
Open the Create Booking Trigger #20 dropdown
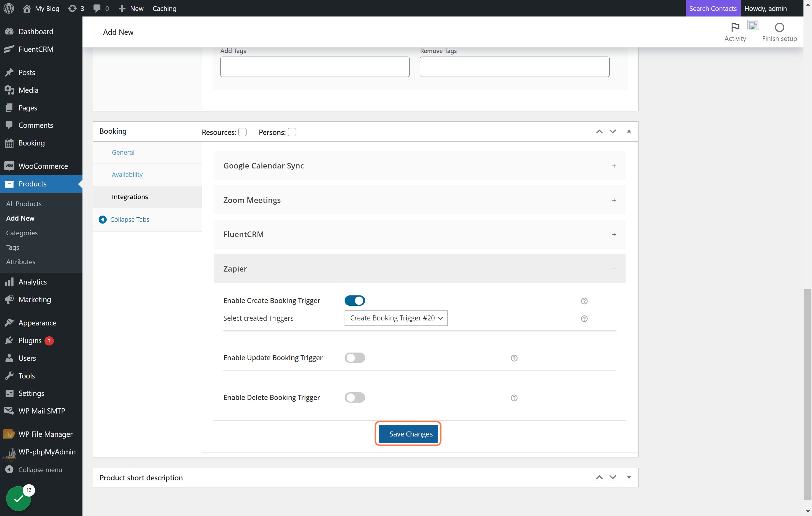tap(396, 318)
